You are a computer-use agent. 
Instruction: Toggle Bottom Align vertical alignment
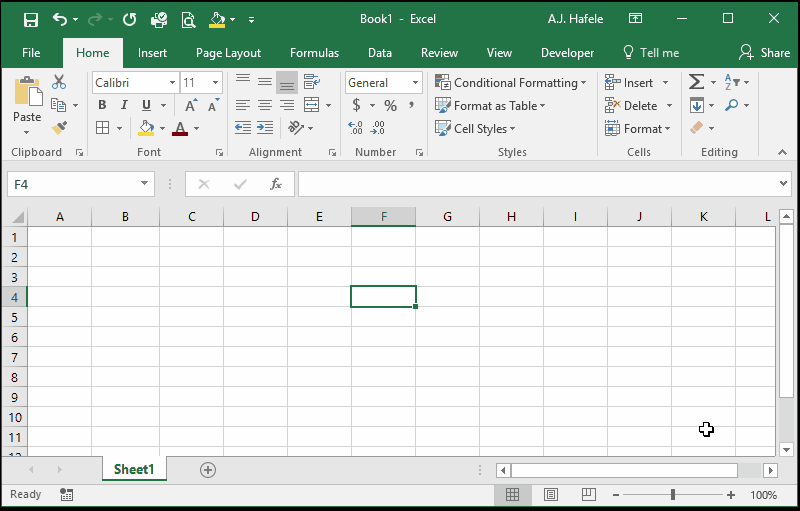[287, 83]
